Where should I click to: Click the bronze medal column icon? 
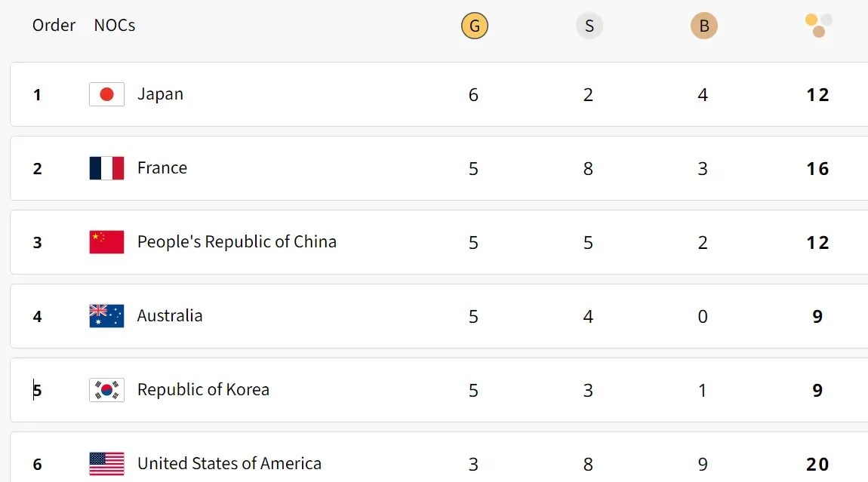pyautogui.click(x=704, y=27)
